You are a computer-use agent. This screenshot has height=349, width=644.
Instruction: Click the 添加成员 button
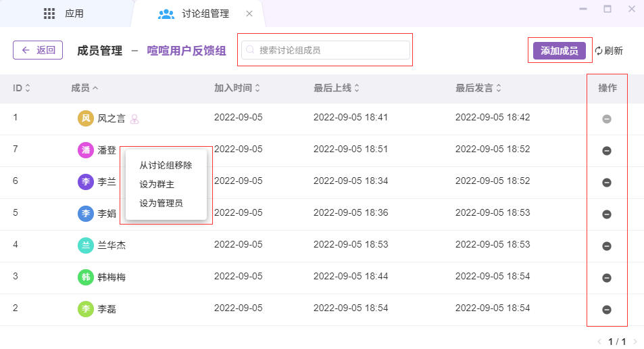(x=560, y=51)
